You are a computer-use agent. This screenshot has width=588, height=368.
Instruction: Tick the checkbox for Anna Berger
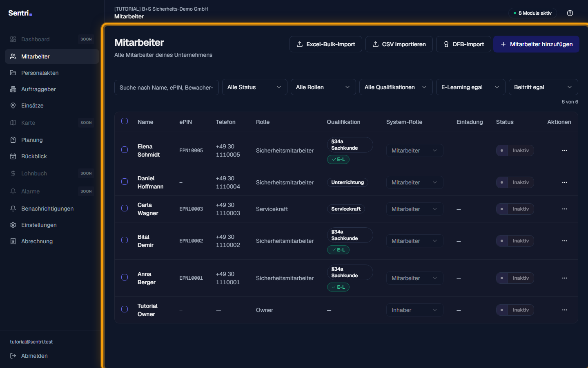[x=125, y=277]
